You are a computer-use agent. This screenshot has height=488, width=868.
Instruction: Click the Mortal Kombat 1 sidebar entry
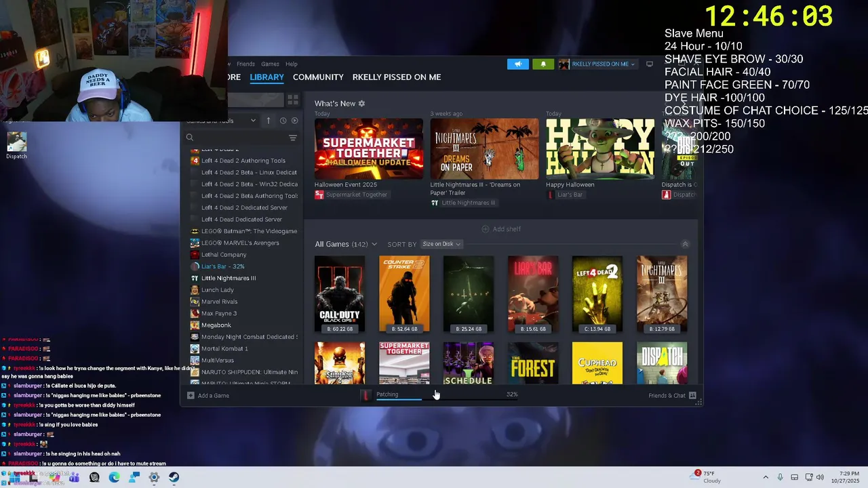click(224, 348)
